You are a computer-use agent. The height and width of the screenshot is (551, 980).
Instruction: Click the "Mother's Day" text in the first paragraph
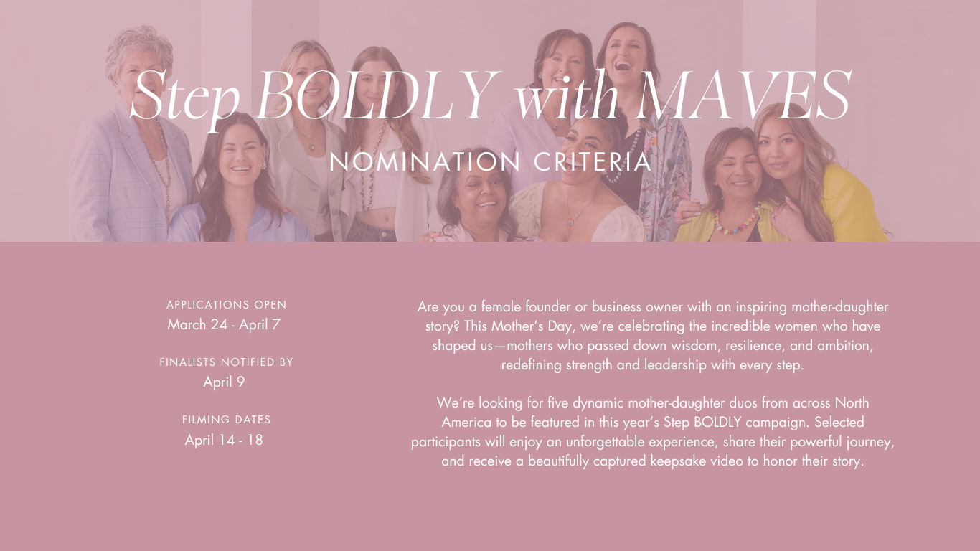(532, 326)
